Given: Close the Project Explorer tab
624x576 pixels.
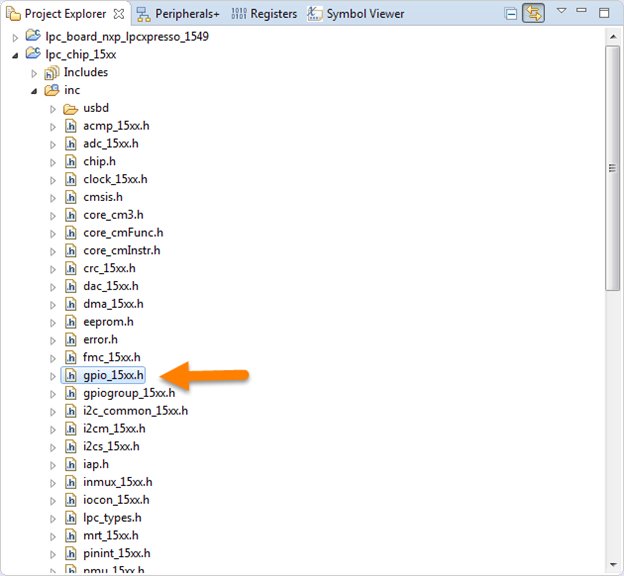Looking at the screenshot, I should 118,14.
